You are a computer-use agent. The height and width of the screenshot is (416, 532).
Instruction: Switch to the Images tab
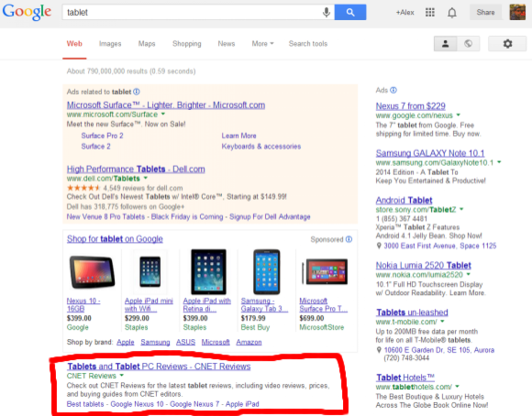[110, 44]
